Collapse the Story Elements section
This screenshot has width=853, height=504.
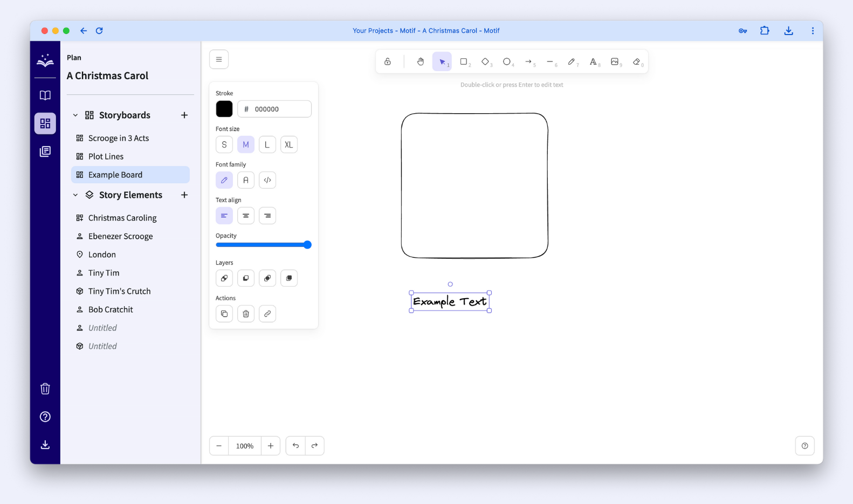75,195
